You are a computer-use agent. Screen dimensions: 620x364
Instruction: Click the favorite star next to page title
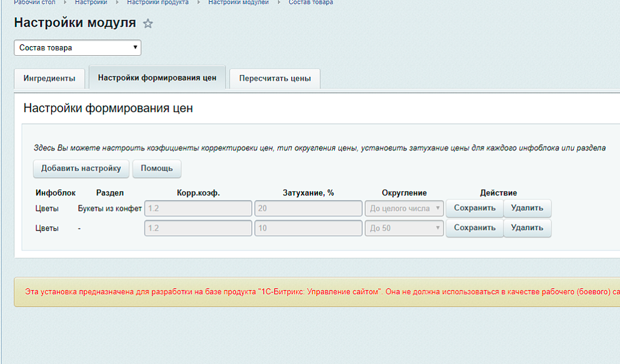pyautogui.click(x=147, y=24)
